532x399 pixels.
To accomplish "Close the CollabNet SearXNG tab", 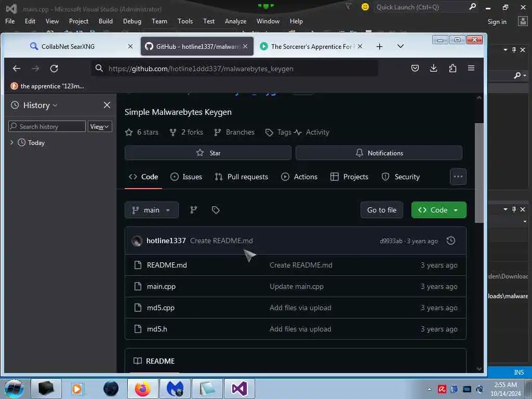I will coord(130,46).
